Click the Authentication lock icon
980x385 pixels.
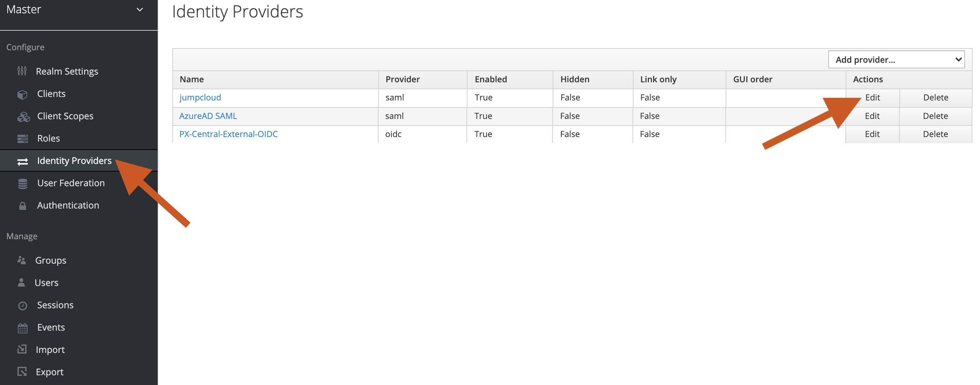point(22,206)
